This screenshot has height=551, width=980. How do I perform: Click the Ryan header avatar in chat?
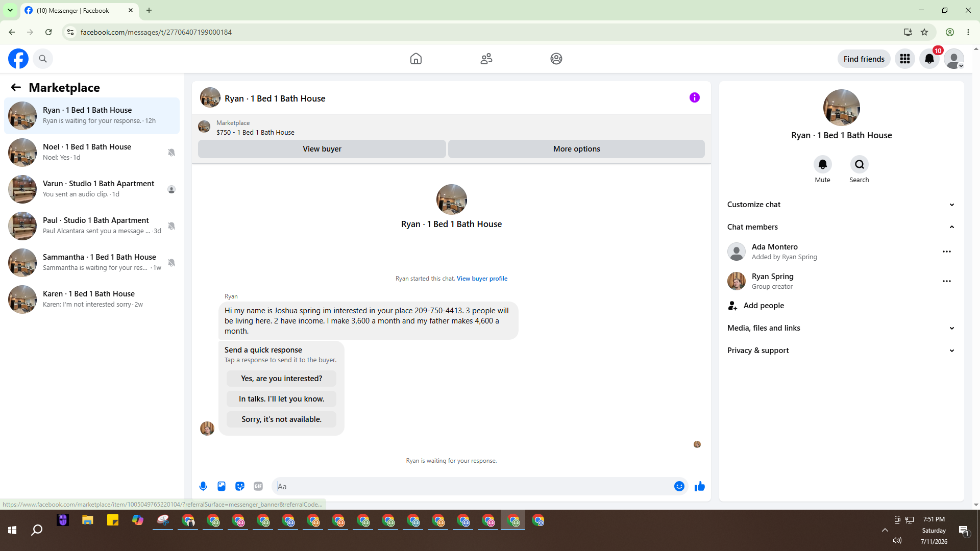[210, 97]
